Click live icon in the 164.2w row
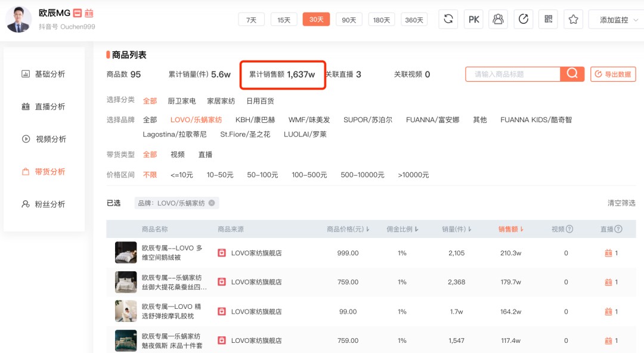This screenshot has height=353, width=644. (x=608, y=311)
